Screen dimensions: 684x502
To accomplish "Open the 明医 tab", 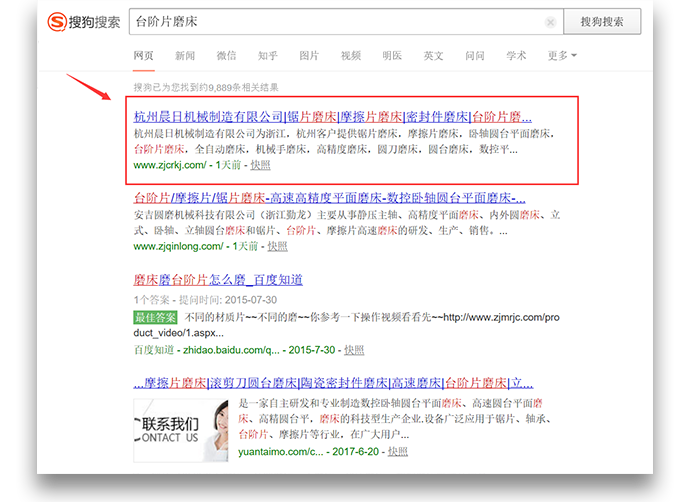I will [x=392, y=56].
